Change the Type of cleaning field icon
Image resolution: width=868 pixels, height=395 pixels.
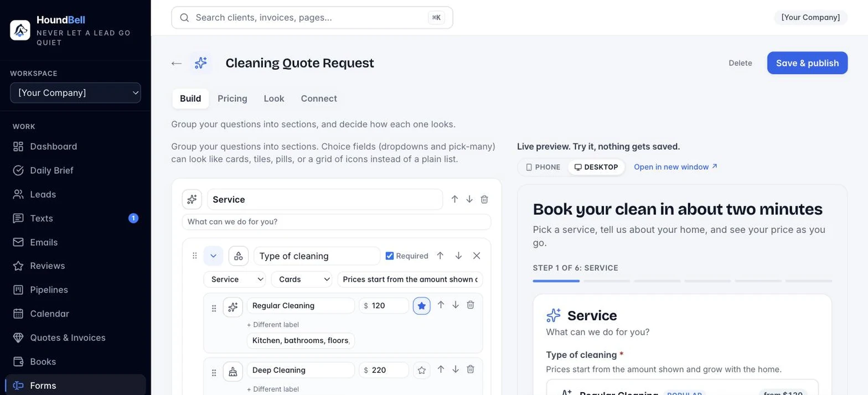point(239,256)
